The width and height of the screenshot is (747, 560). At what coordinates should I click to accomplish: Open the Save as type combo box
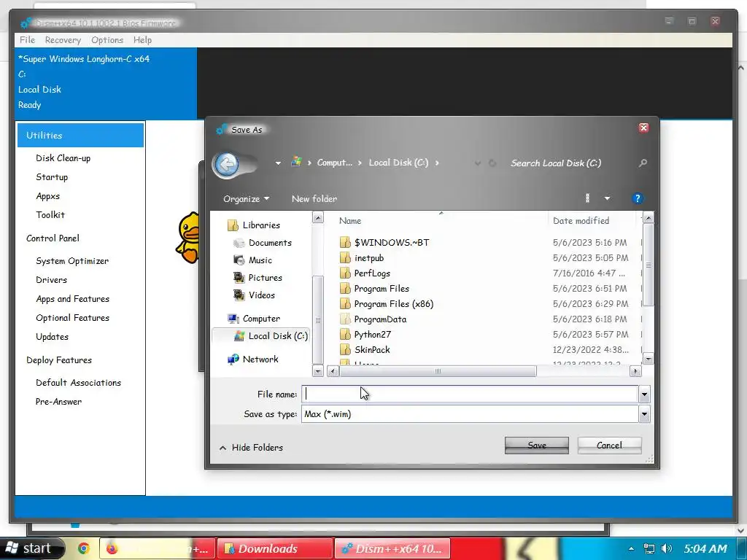coord(475,414)
